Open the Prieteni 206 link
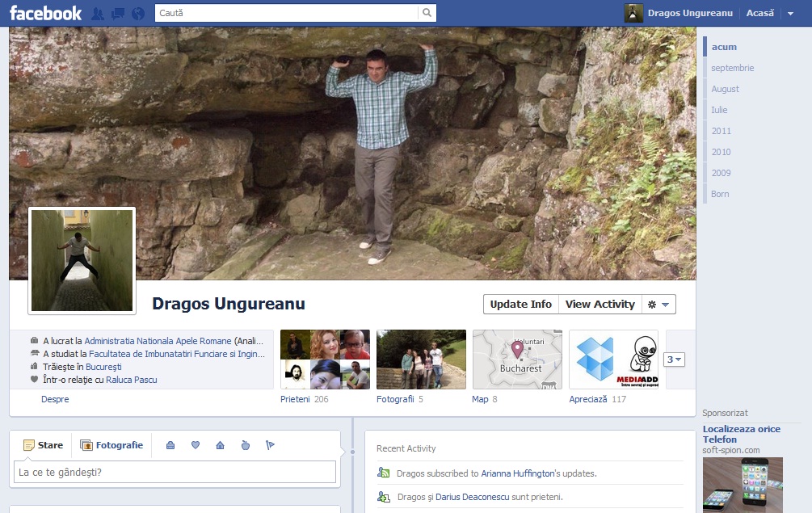Image resolution: width=812 pixels, height=513 pixels. (304, 399)
